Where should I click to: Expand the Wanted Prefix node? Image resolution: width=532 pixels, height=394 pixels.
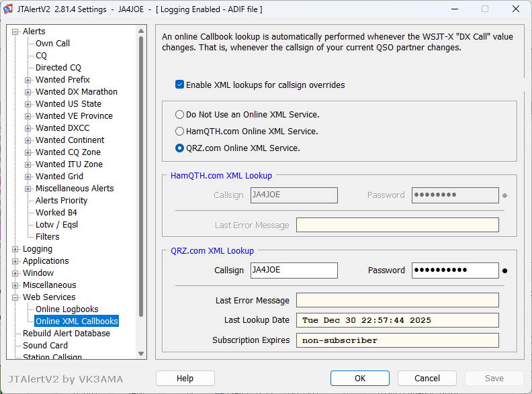28,80
